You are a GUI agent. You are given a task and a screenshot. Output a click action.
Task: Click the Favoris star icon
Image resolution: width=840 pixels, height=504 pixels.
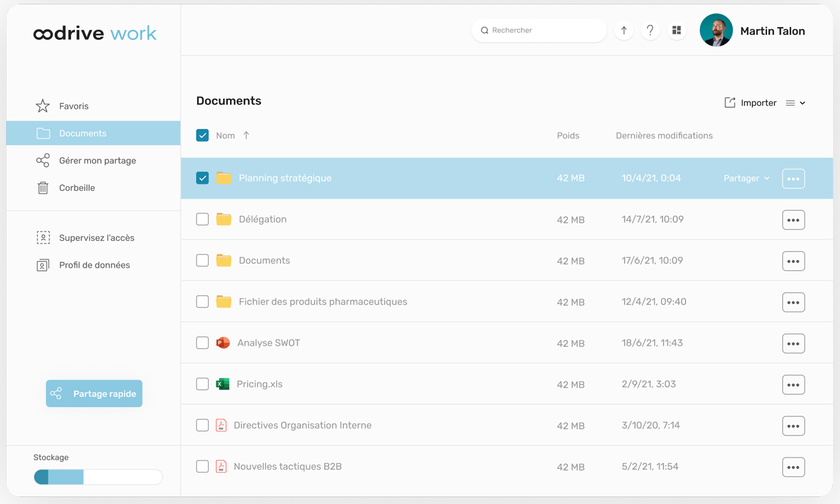click(x=43, y=106)
